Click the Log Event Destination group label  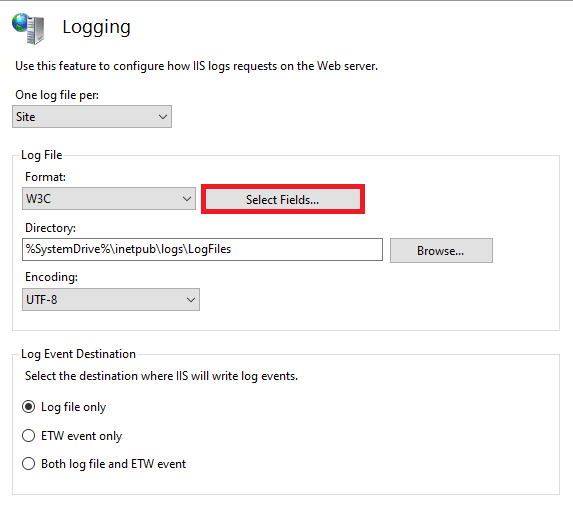click(78, 354)
